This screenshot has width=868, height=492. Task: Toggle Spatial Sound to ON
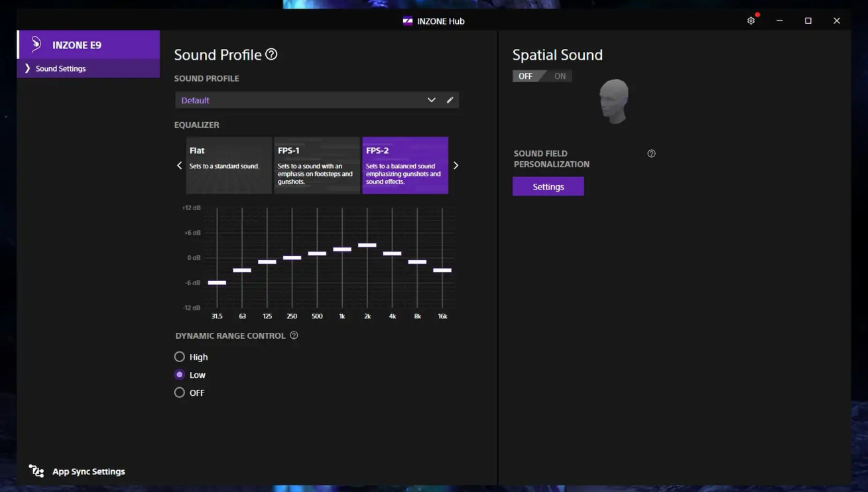(x=560, y=76)
